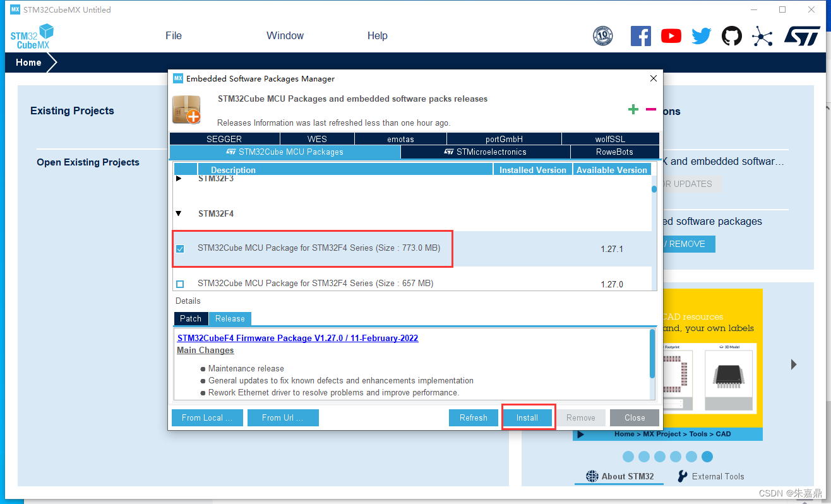The image size is (831, 504).
Task: Collapse the STM32F4 series row
Action: tap(179, 213)
